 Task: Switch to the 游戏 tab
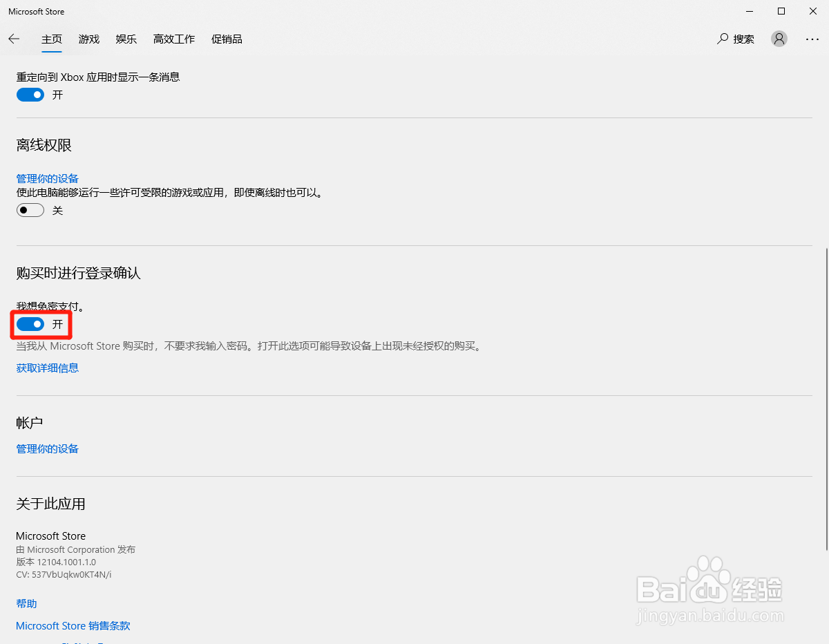(x=89, y=39)
